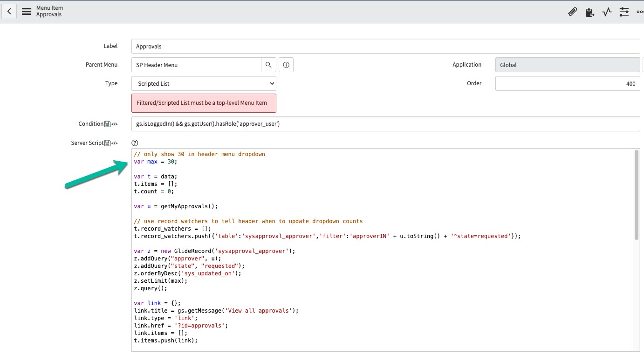Image resolution: width=644 pixels, height=355 pixels.
Task: Open the more options ellipsis menu
Action: coord(640,12)
